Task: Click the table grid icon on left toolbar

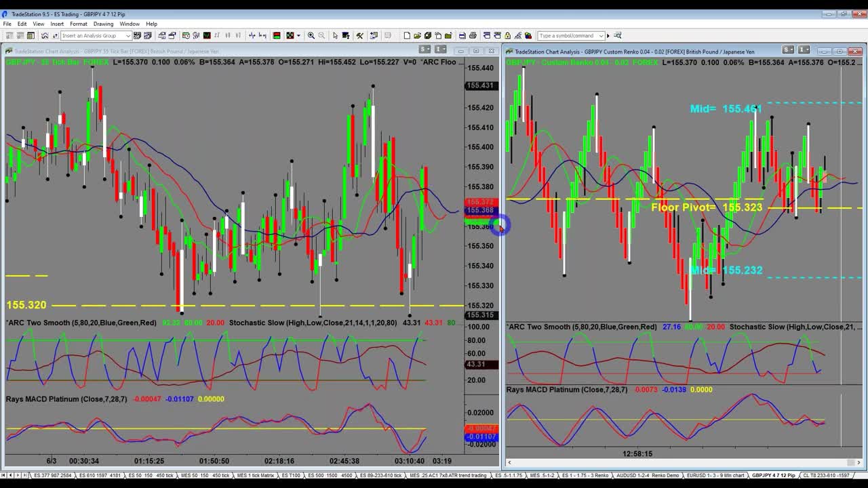Action: 31,35
